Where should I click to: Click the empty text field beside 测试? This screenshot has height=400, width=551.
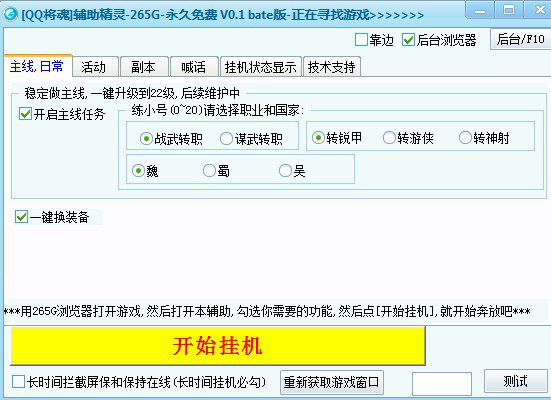pyautogui.click(x=442, y=384)
